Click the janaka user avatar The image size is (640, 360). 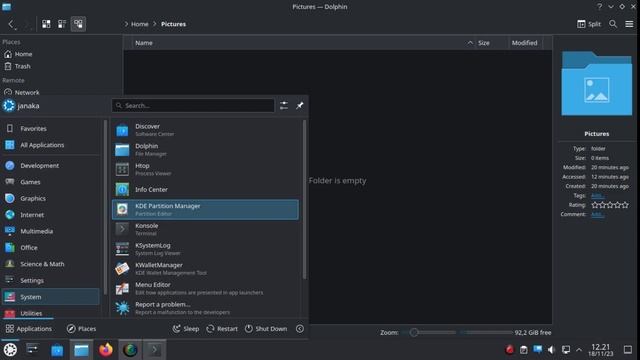click(x=9, y=106)
